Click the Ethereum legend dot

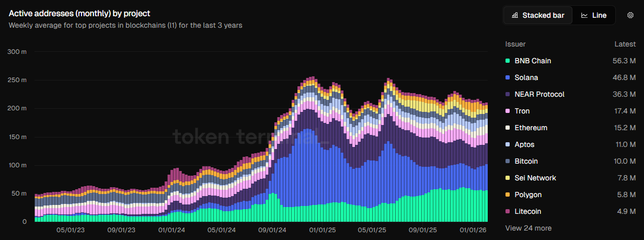click(508, 128)
